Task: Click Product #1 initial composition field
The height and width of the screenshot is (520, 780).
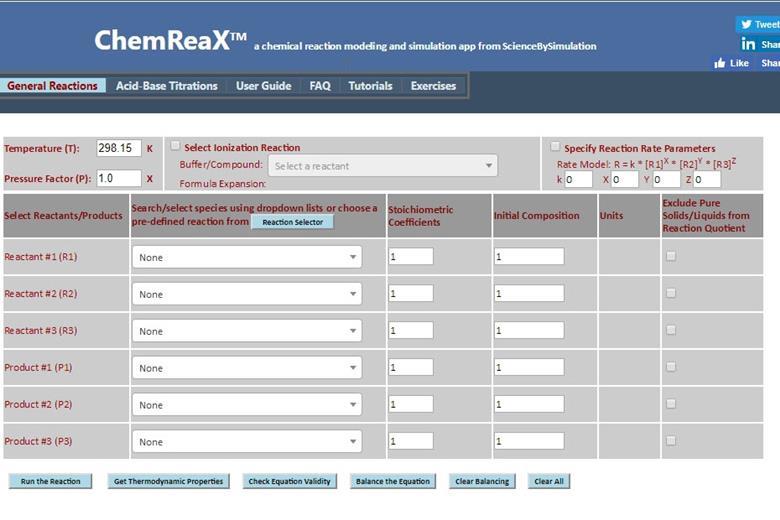Action: 529,367
